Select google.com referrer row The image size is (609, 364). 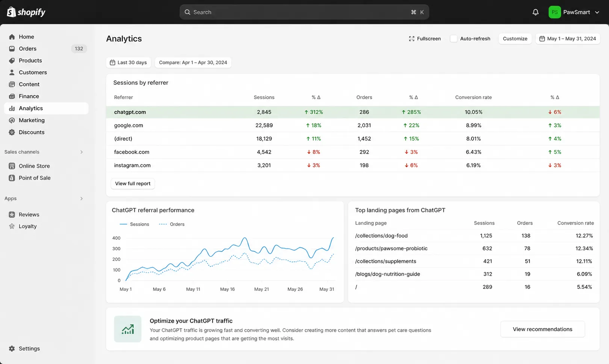353,125
